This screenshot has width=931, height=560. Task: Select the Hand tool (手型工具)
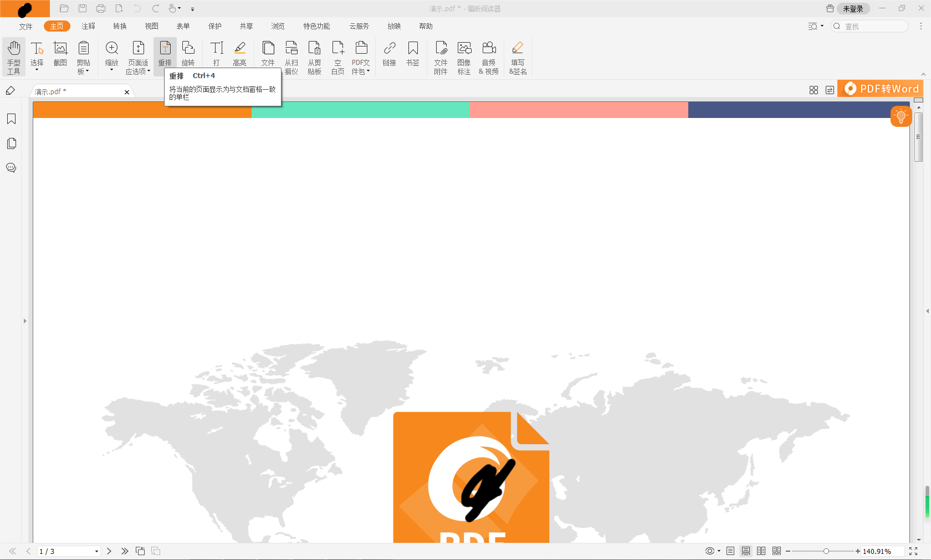[x=14, y=56]
